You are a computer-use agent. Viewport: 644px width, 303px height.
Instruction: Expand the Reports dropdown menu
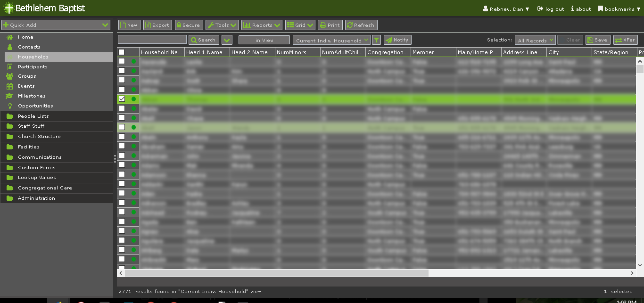point(262,25)
